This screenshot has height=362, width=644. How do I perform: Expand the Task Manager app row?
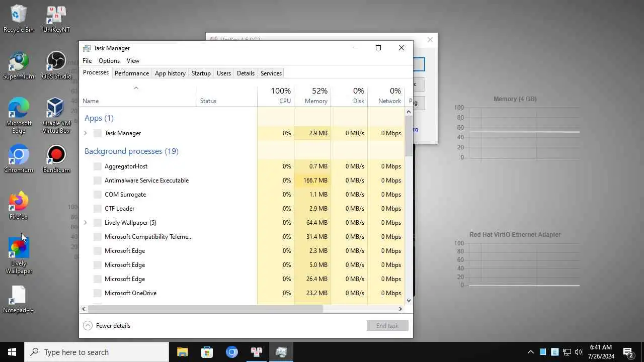coord(86,133)
